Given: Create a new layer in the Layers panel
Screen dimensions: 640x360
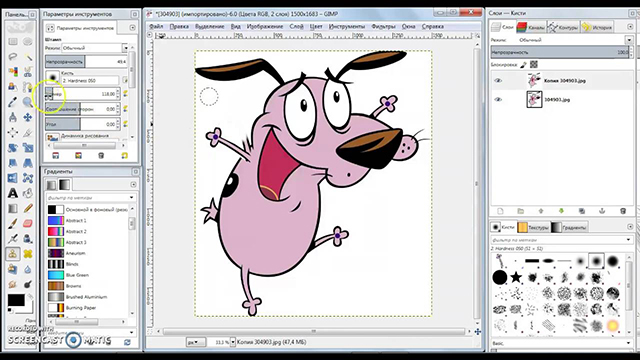Looking at the screenshot, I should tap(500, 211).
